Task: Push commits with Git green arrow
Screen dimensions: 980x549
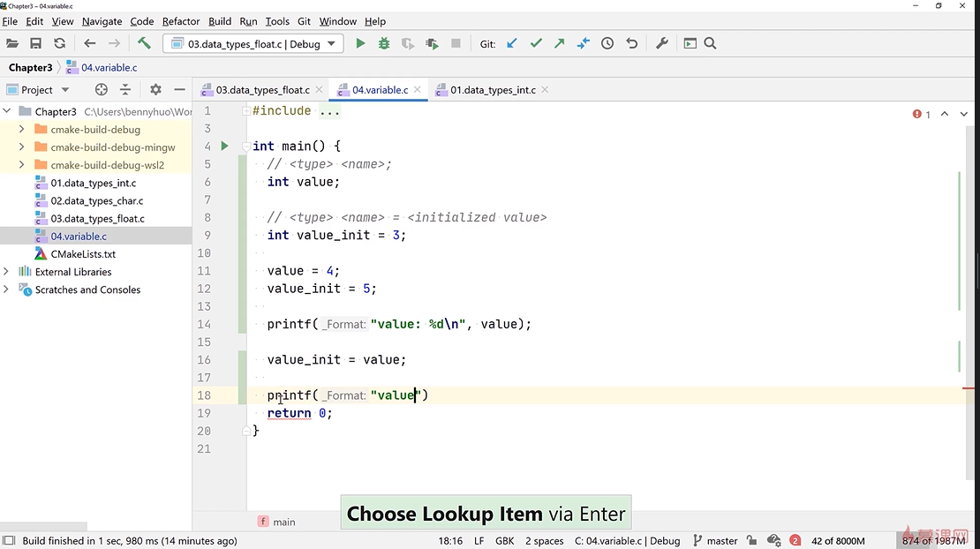Action: [560, 44]
